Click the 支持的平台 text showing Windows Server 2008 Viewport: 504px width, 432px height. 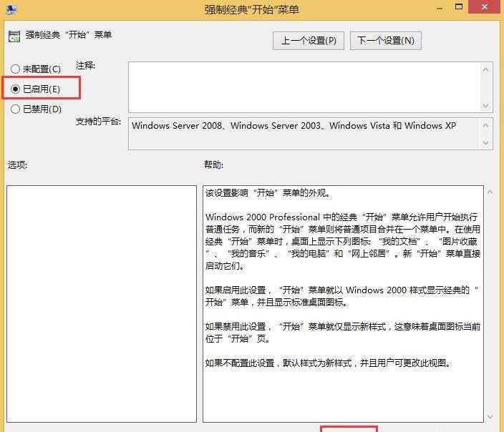294,126
